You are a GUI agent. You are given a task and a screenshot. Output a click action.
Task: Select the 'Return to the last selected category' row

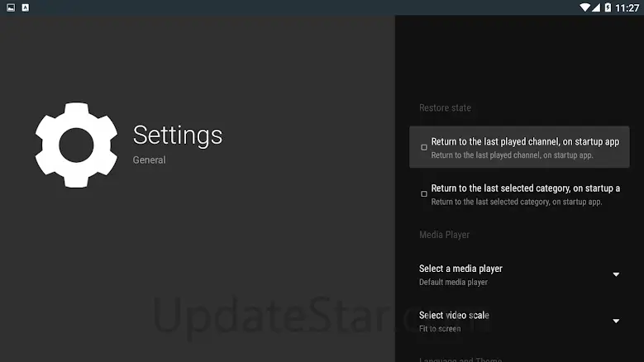[x=519, y=194]
